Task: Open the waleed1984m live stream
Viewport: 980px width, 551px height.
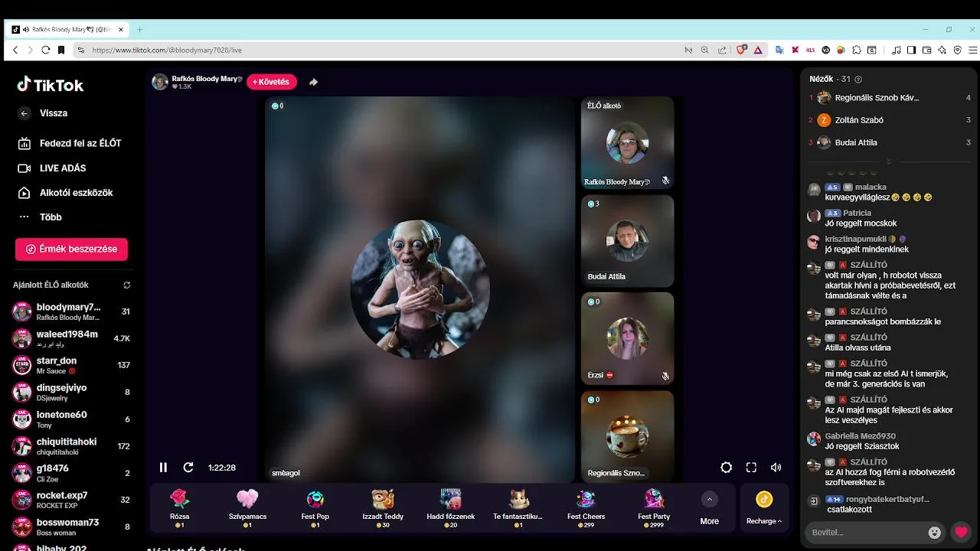Action: coord(71,338)
